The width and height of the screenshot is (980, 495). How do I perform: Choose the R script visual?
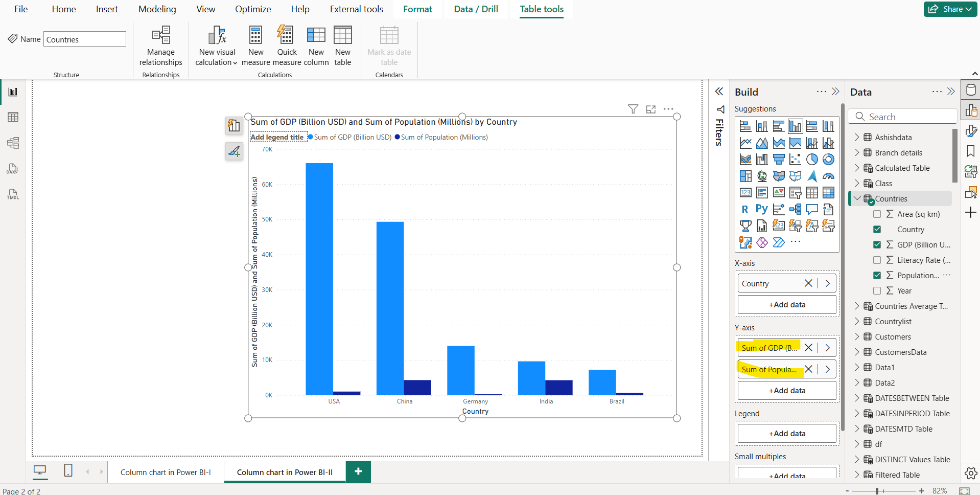tap(744, 209)
